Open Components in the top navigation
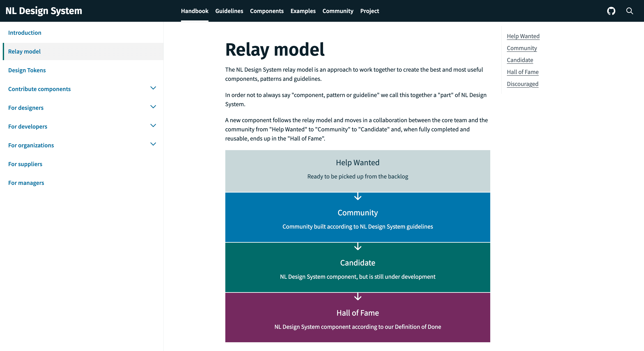The width and height of the screenshot is (644, 351). 267,11
